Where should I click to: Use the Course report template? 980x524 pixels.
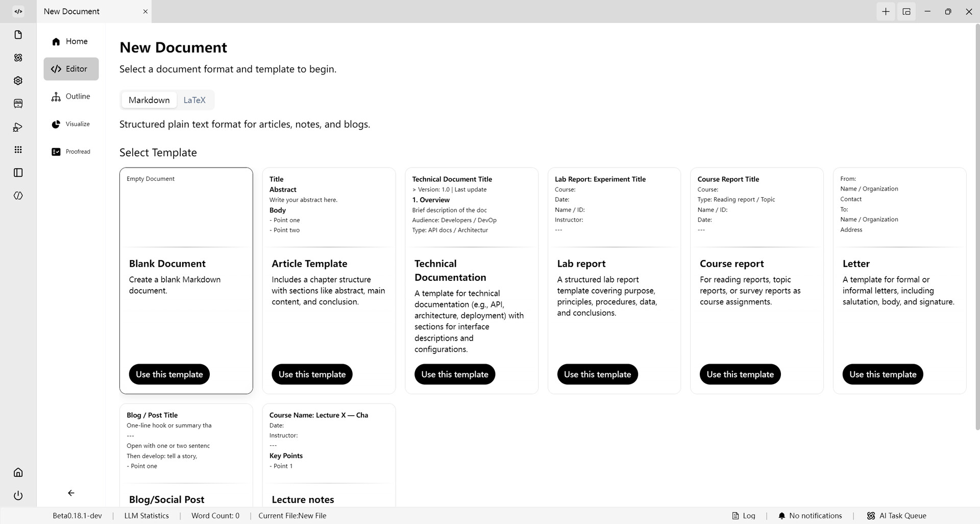tap(740, 374)
